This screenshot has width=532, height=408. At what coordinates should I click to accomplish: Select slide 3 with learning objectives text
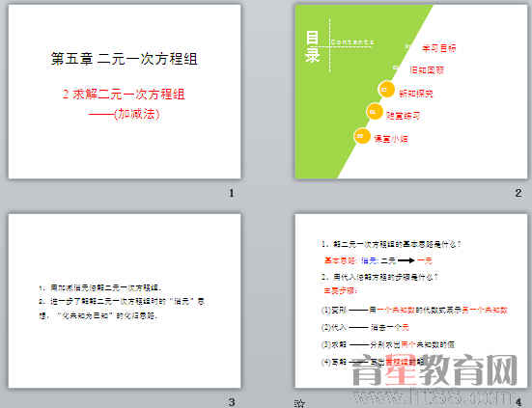click(125, 301)
